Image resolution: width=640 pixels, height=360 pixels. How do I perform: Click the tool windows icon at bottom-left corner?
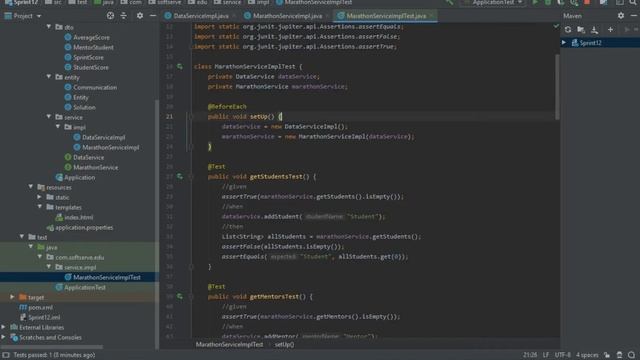pyautogui.click(x=6, y=355)
